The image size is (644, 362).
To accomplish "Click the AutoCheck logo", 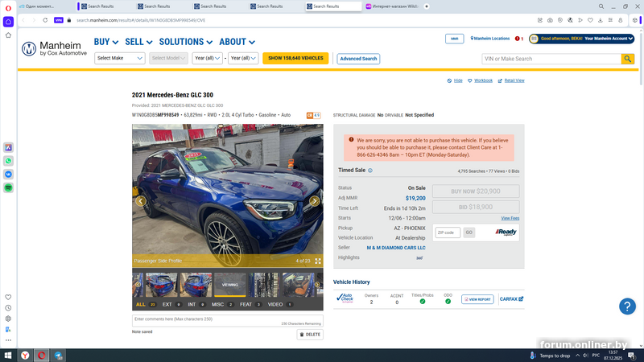I will click(x=345, y=298).
